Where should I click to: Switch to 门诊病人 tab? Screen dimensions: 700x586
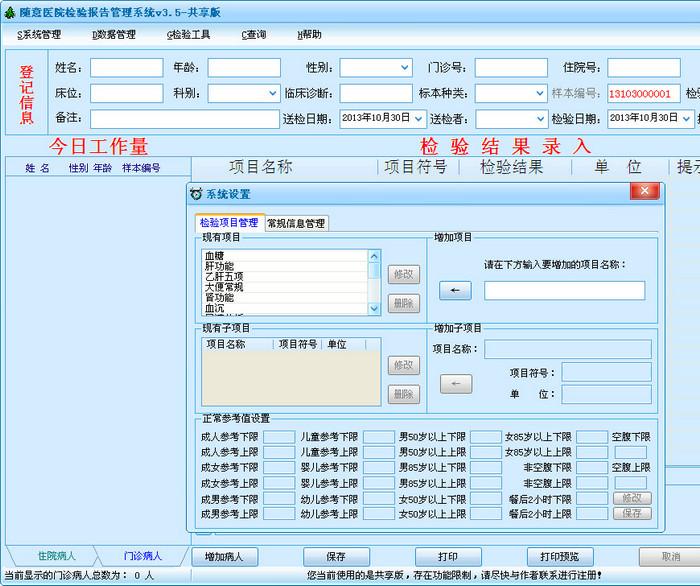(142, 556)
